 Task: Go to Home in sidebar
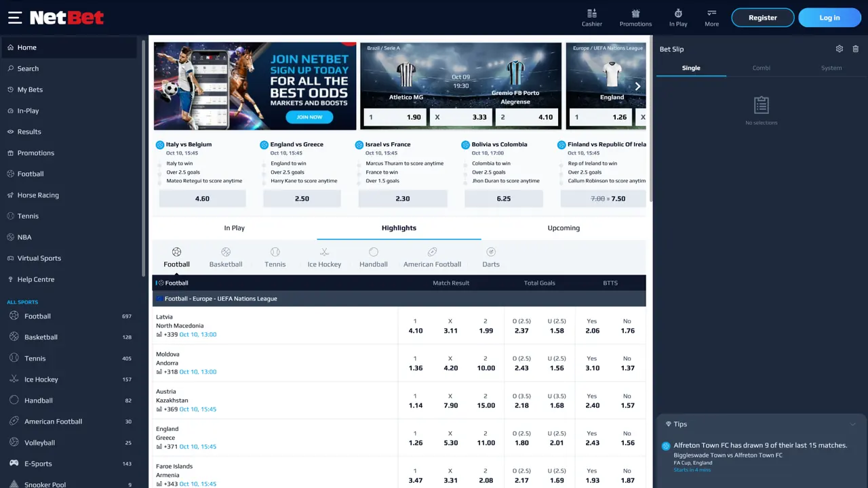(x=71, y=47)
